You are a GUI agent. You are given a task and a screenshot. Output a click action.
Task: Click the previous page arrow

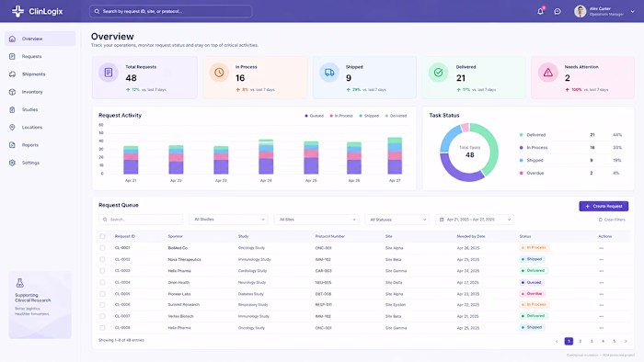(557, 341)
